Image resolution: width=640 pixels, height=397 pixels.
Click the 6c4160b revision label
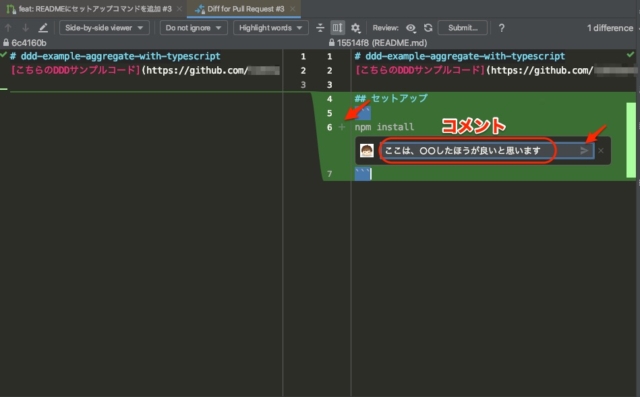tap(29, 42)
